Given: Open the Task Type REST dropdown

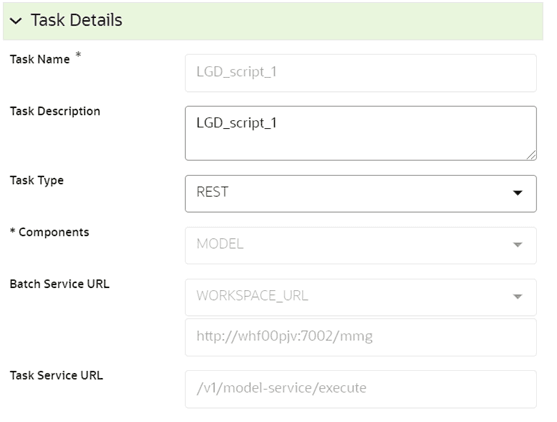Looking at the screenshot, I should click(361, 194).
